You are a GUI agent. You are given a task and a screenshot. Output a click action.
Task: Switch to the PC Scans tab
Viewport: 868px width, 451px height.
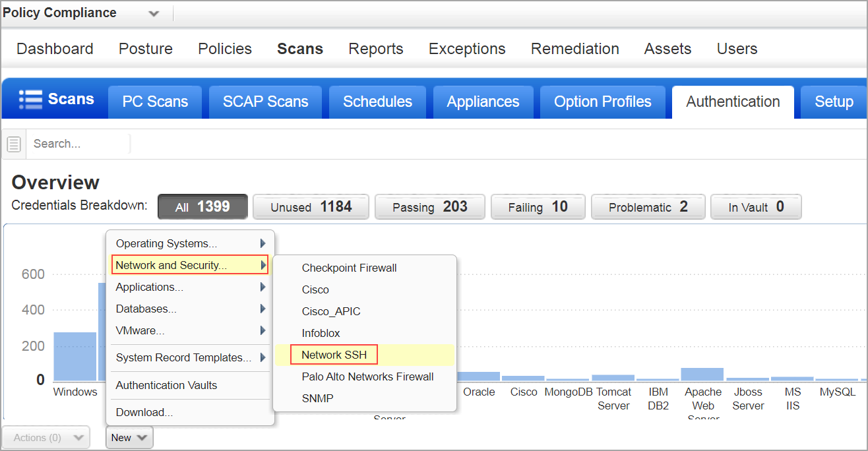(x=155, y=102)
